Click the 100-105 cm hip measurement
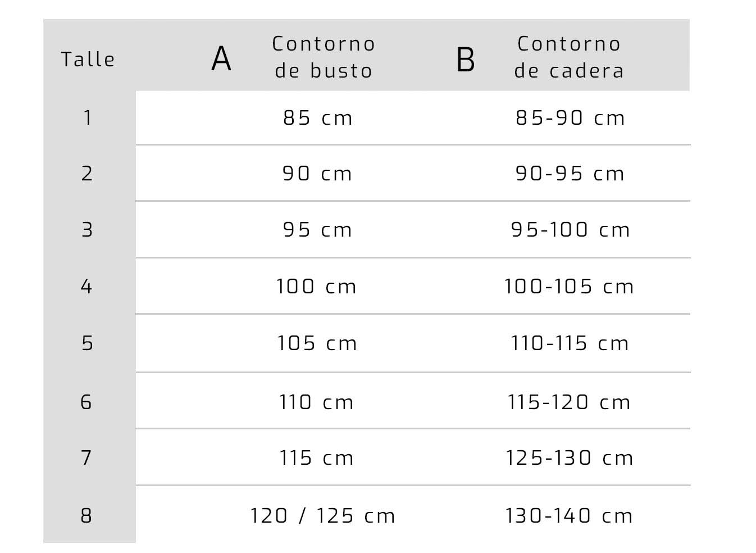756x553 pixels. (x=569, y=287)
